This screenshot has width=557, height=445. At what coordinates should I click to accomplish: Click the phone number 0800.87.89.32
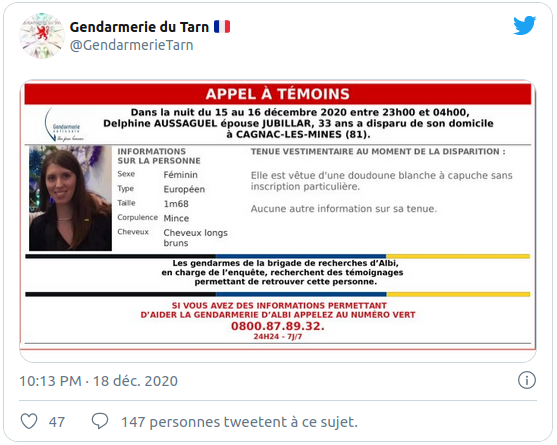(x=278, y=326)
